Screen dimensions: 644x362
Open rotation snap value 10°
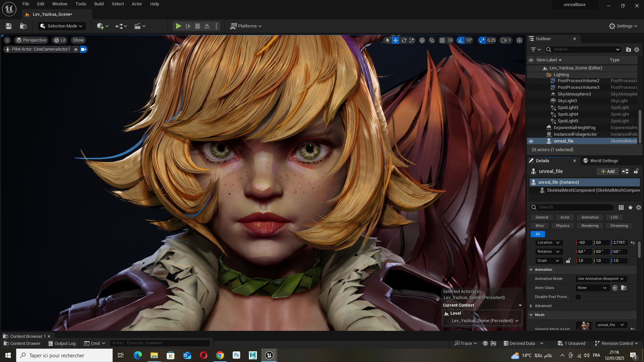(469, 40)
